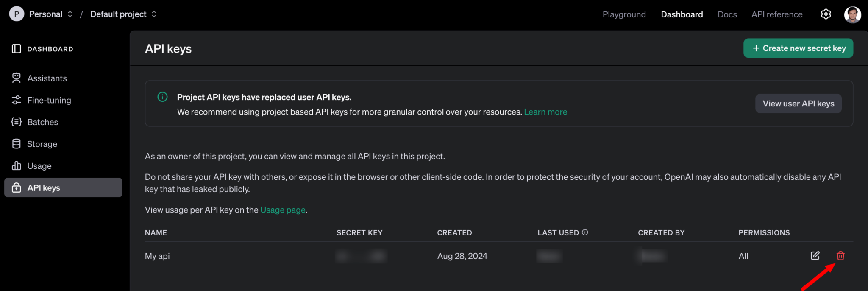The image size is (868, 291).
Task: Open Docs from the top navigation
Action: point(727,14)
